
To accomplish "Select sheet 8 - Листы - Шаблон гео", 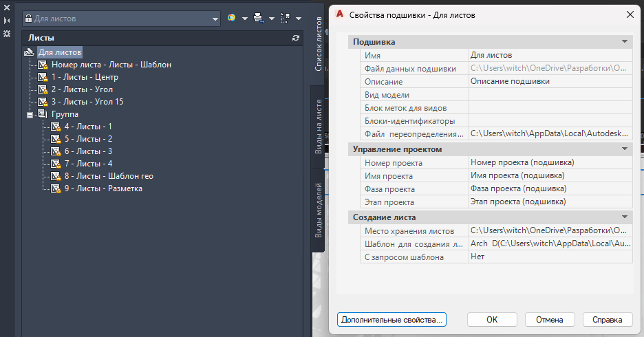I will click(109, 176).
